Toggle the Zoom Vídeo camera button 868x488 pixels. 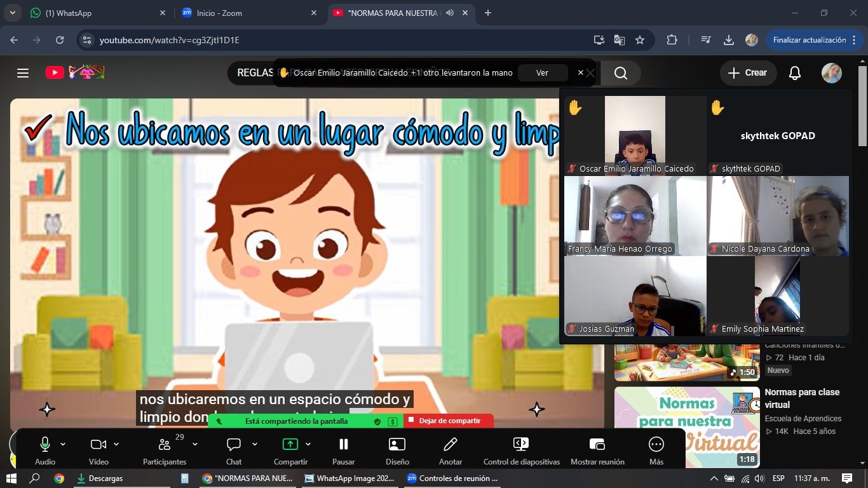coord(98,444)
